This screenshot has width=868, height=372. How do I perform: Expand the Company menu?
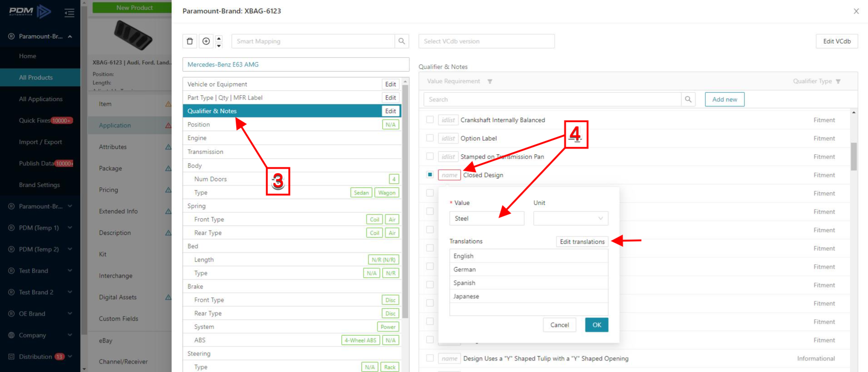click(70, 335)
